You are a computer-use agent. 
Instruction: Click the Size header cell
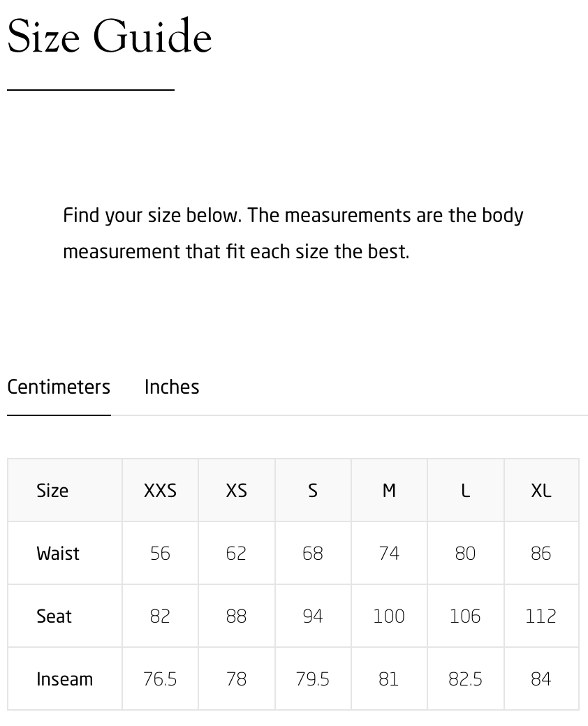pyautogui.click(x=52, y=491)
